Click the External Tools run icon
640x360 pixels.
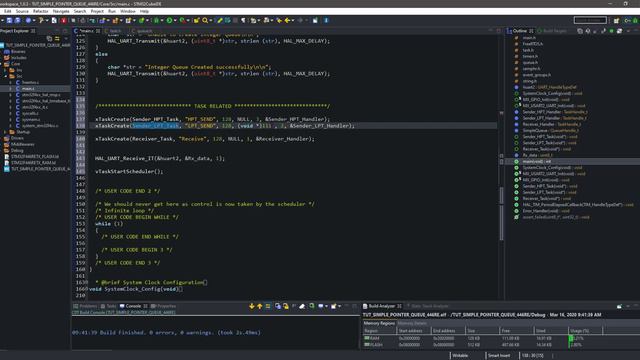(x=182, y=20)
